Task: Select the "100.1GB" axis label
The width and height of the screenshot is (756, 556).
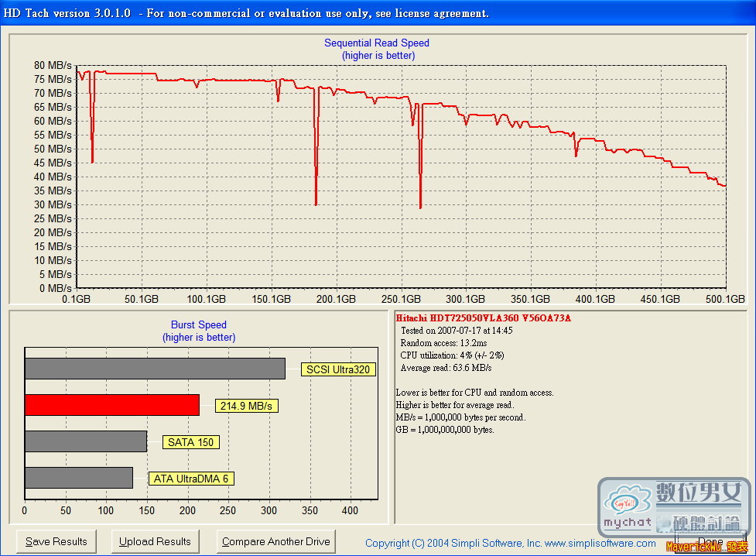Action: (207, 299)
